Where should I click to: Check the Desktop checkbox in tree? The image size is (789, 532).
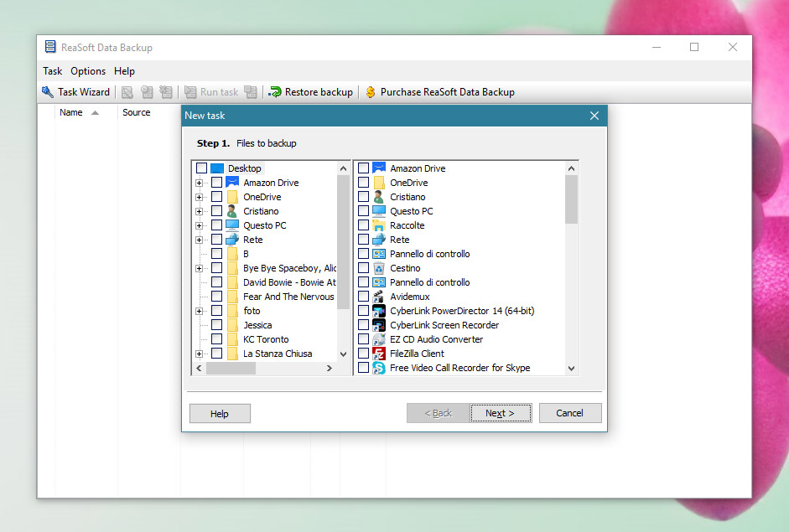pyautogui.click(x=201, y=168)
